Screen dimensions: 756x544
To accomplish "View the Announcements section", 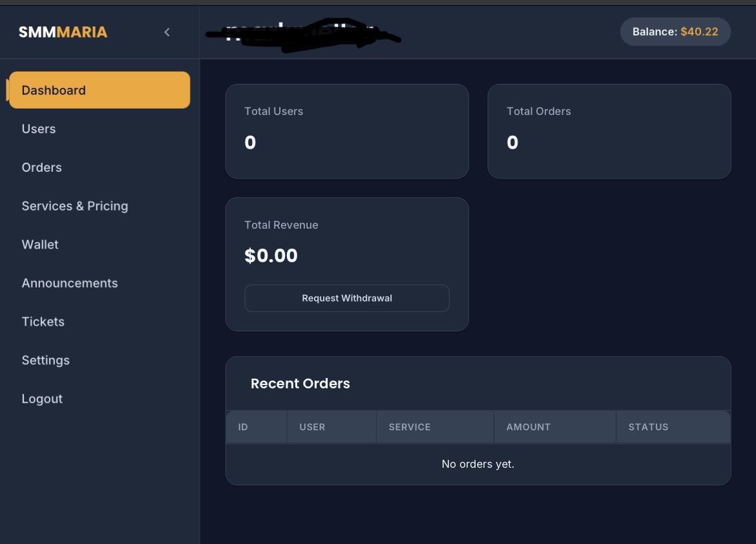I will point(69,283).
